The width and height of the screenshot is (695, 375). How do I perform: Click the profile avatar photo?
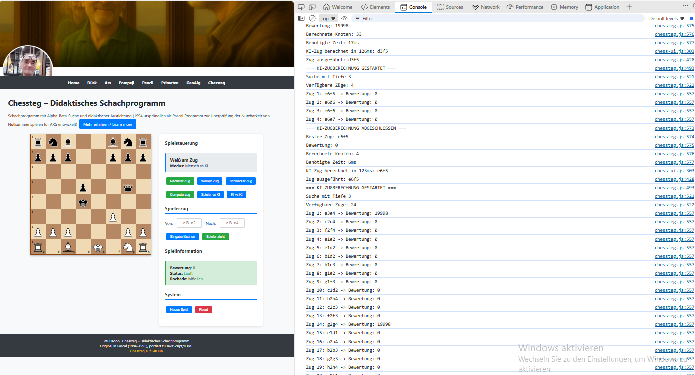point(27,61)
